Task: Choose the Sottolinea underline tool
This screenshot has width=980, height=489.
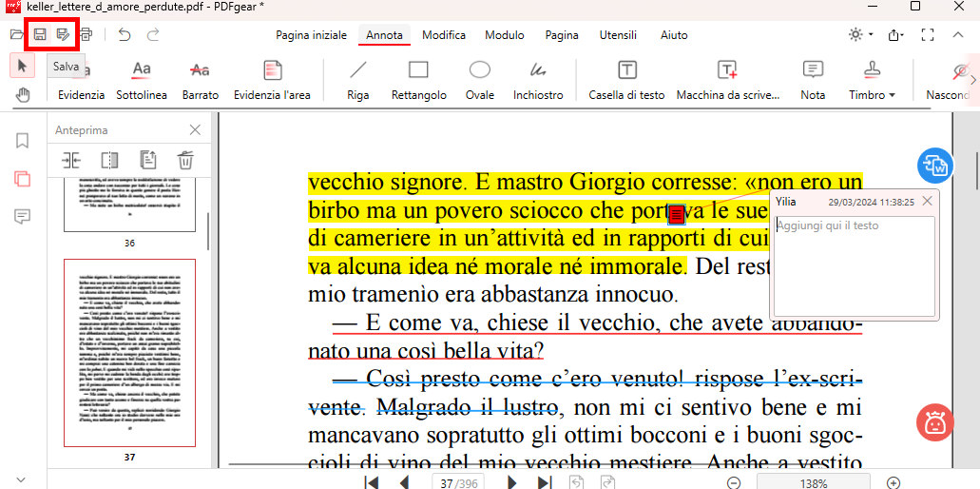Action: [x=142, y=79]
